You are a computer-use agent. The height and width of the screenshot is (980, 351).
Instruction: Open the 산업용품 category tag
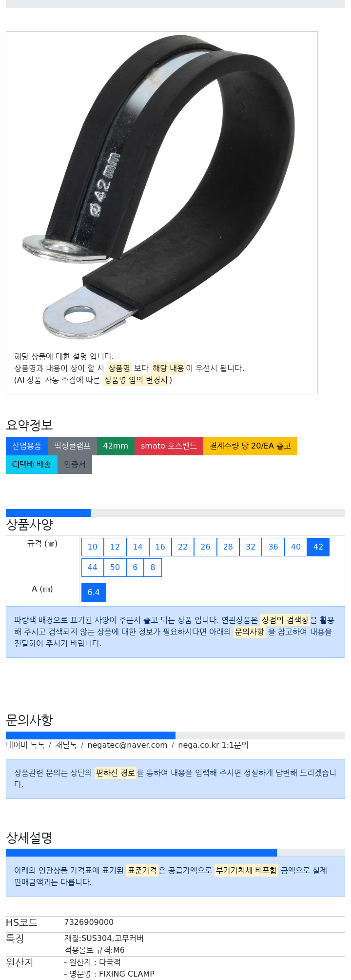tap(27, 446)
